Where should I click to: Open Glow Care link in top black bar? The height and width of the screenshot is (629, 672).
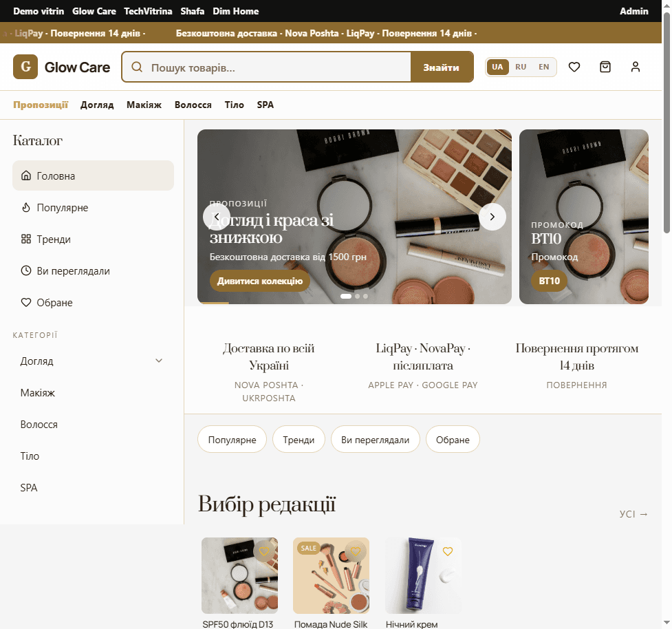94,11
